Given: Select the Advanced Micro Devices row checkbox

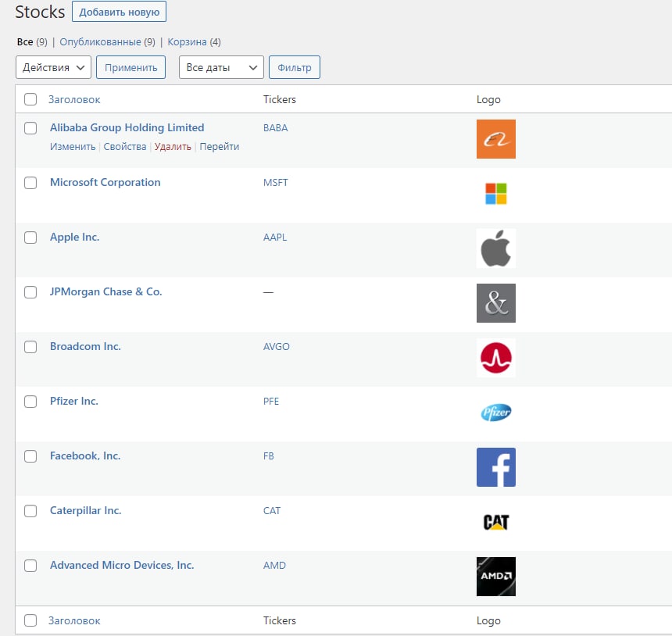Looking at the screenshot, I should [x=30, y=566].
